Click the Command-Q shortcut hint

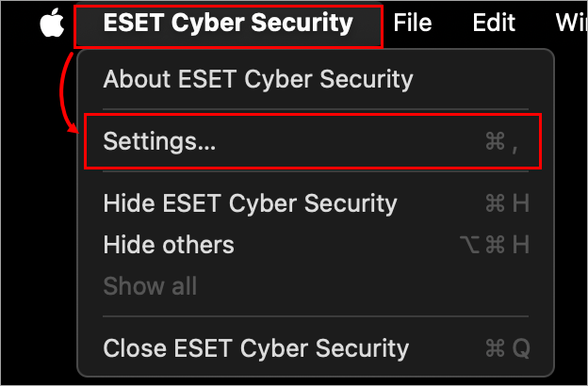coord(507,348)
